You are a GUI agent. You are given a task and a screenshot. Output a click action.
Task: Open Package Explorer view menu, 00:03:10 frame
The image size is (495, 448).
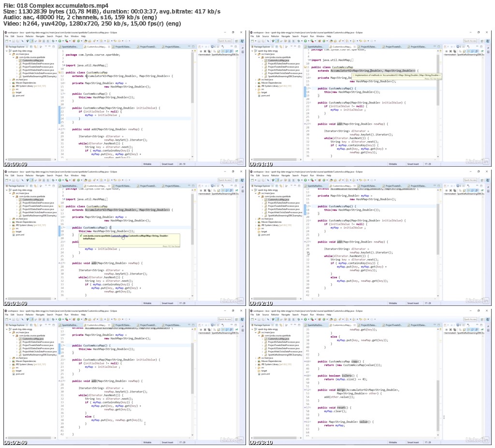(291, 325)
